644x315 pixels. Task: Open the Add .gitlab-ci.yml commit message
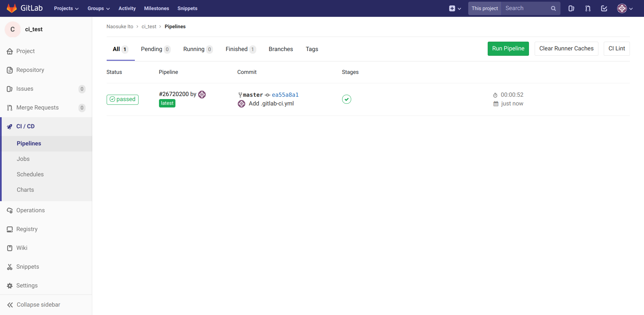point(271,104)
